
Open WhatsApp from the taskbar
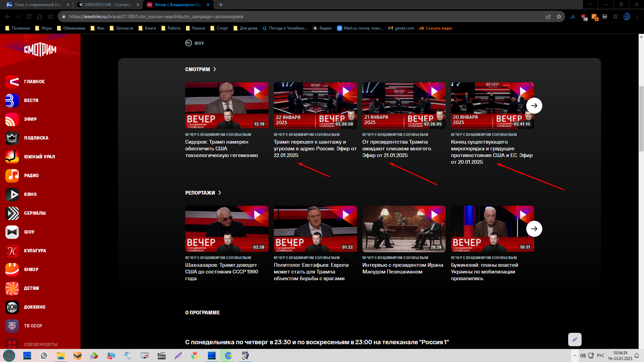[44, 356]
